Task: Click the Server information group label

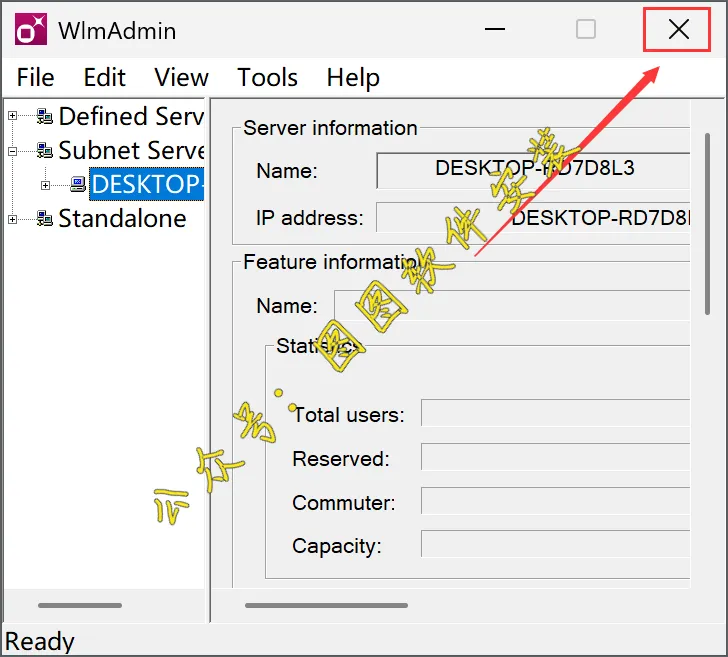Action: click(x=330, y=128)
